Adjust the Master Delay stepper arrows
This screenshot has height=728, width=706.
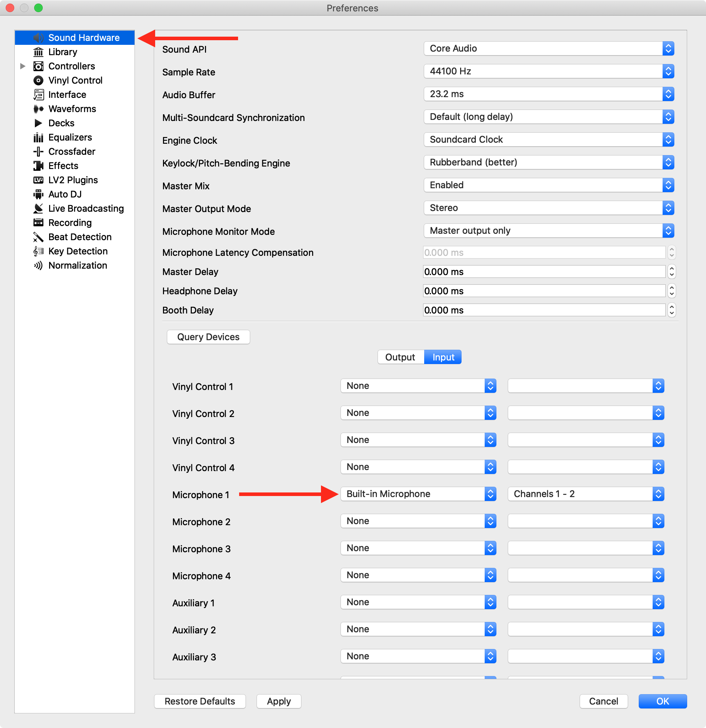[x=671, y=271]
